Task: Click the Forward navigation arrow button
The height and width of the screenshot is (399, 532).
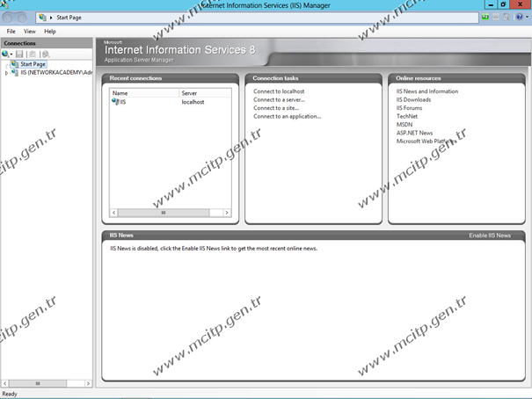Action: tap(21, 18)
